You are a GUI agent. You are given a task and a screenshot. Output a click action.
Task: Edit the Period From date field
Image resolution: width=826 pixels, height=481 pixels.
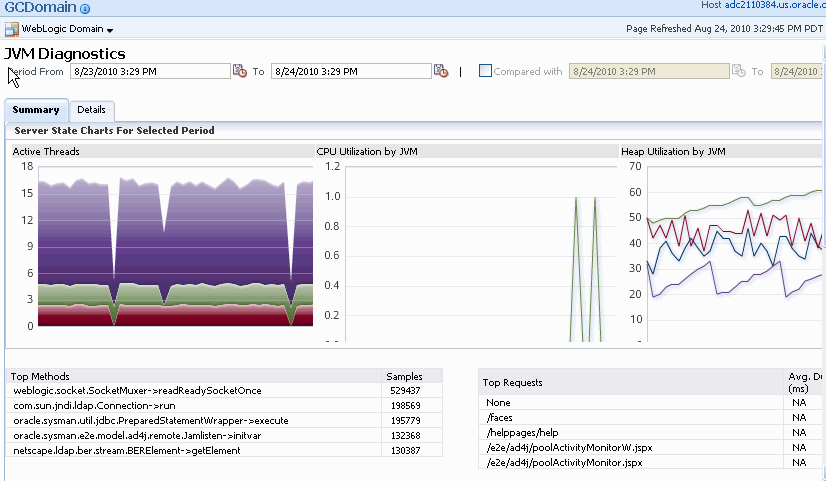point(150,71)
